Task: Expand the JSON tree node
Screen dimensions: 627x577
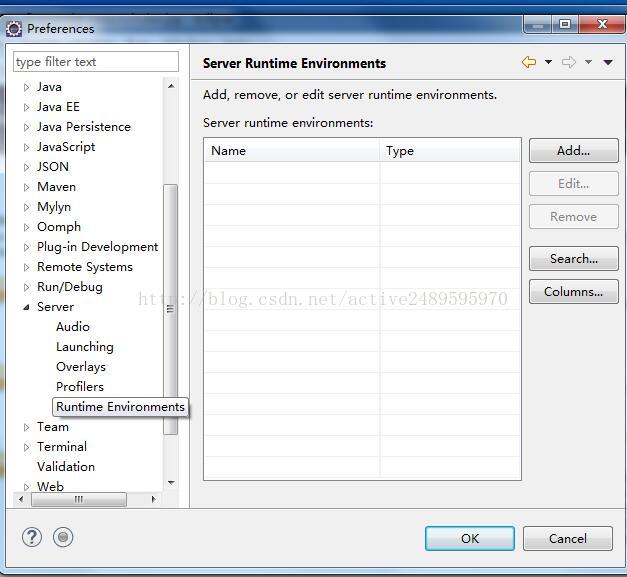Action: coord(26,167)
